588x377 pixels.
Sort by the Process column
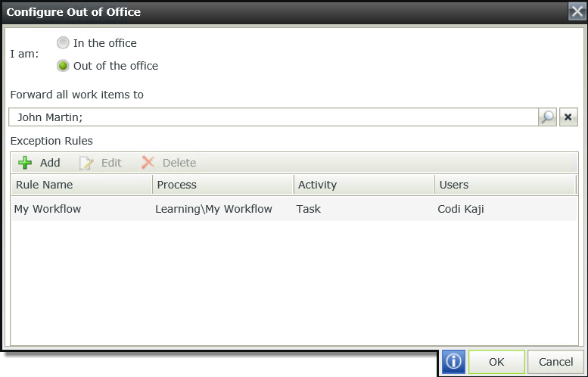click(223, 185)
